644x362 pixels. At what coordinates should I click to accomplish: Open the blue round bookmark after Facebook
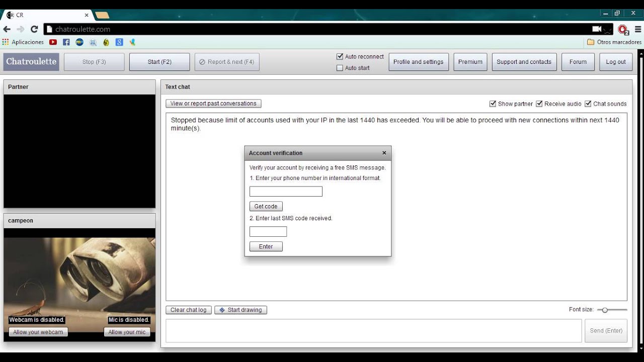click(x=79, y=42)
